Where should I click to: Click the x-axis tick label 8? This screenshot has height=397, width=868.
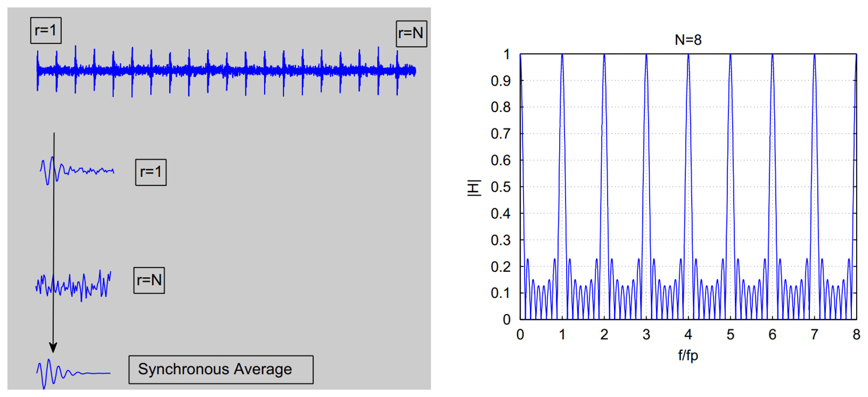click(856, 334)
